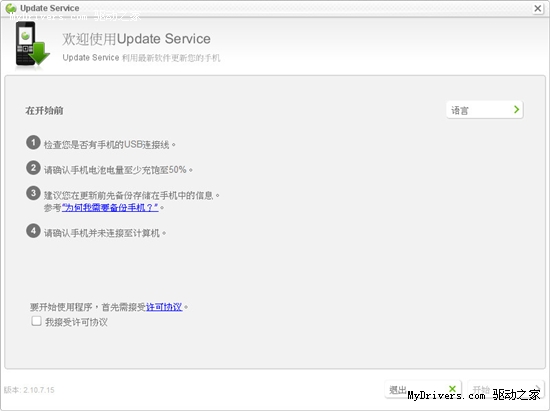The image size is (550, 411).
Task: Open the 许可协议 license agreement link
Action: (164, 307)
